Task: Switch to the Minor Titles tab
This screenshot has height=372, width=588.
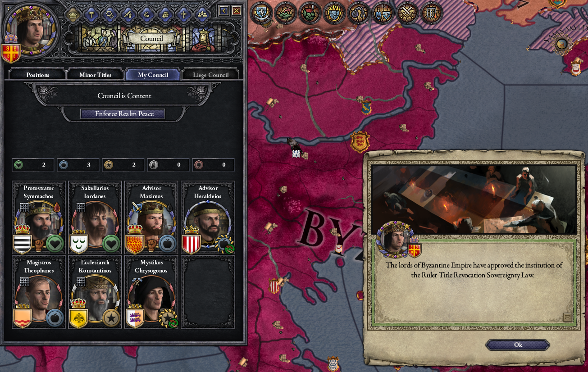Action: point(95,75)
